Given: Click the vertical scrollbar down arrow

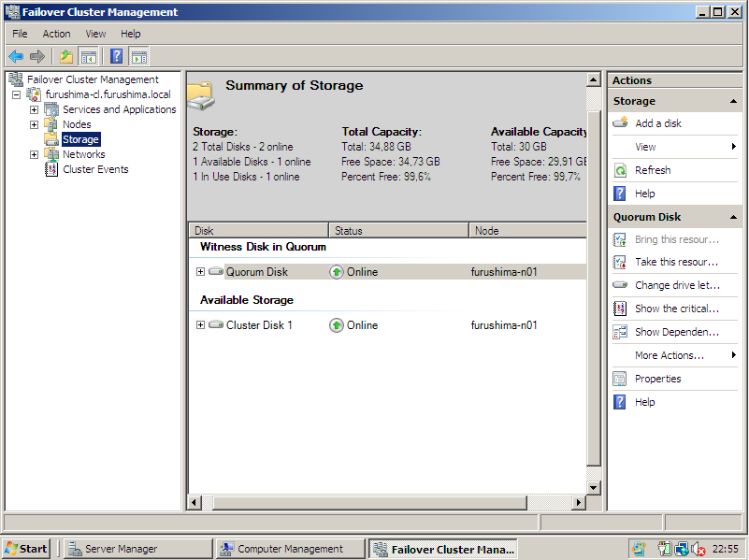Looking at the screenshot, I should pos(593,487).
